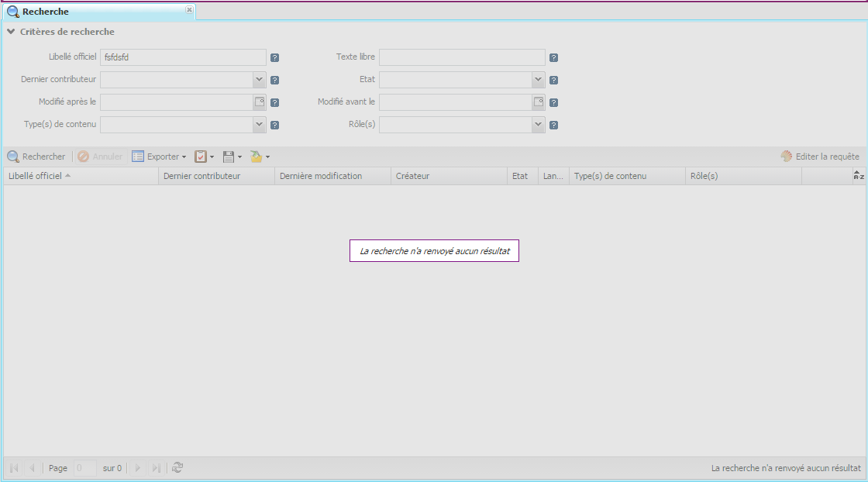
Task: Open the clipboard checklist toolbar menu
Action: click(x=204, y=157)
